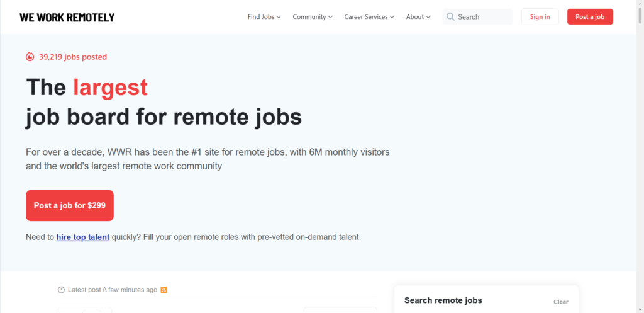Click the red Post a job header button
This screenshot has width=644, height=313.
pyautogui.click(x=590, y=17)
